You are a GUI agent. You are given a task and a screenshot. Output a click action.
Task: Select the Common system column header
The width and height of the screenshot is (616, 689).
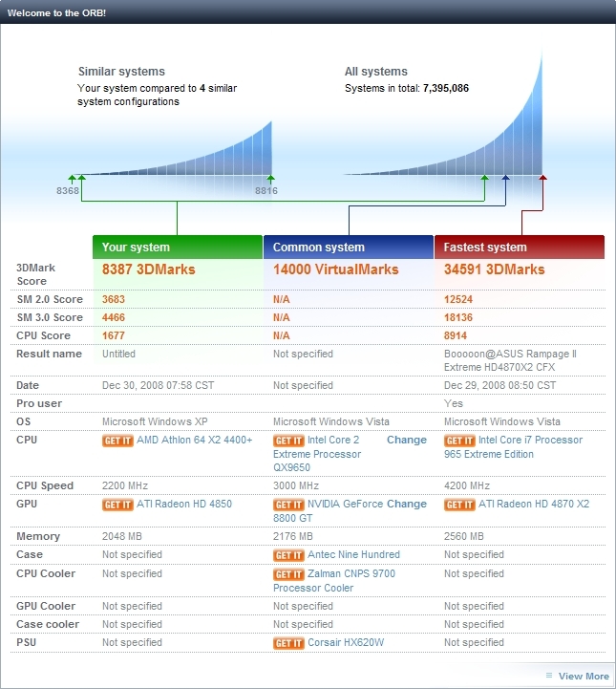point(349,247)
